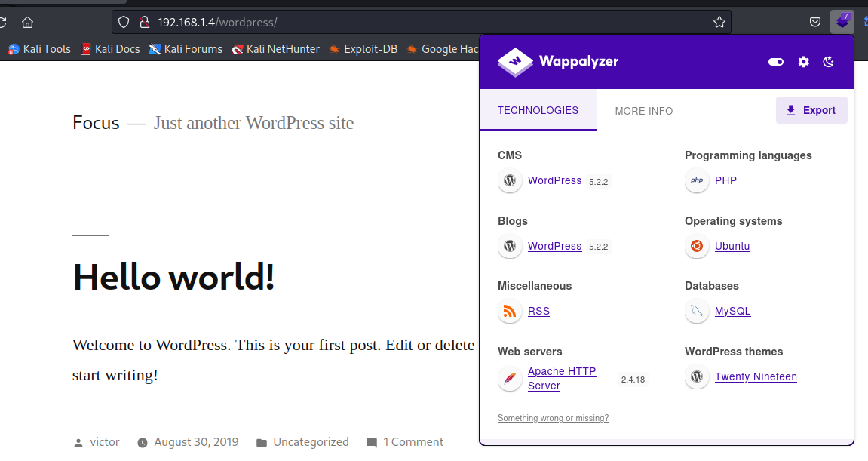Open the PHP technology link
Screen dimensions: 868x461
[725, 180]
